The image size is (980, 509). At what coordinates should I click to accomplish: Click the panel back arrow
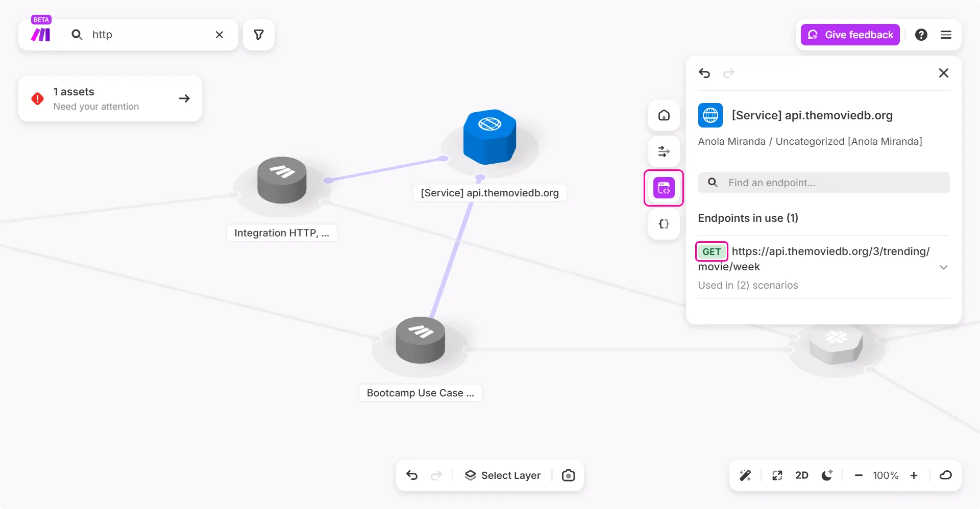[704, 73]
